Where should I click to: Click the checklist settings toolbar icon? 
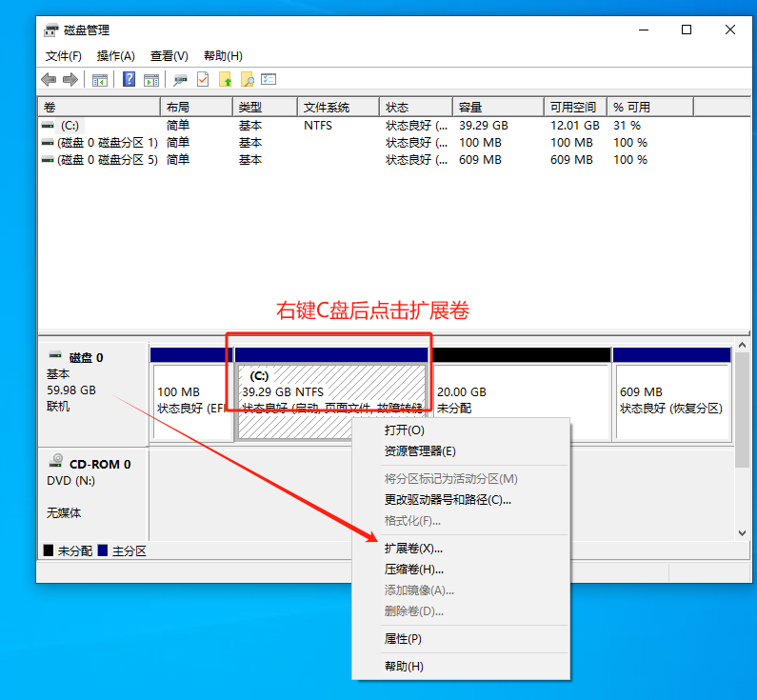[x=269, y=79]
